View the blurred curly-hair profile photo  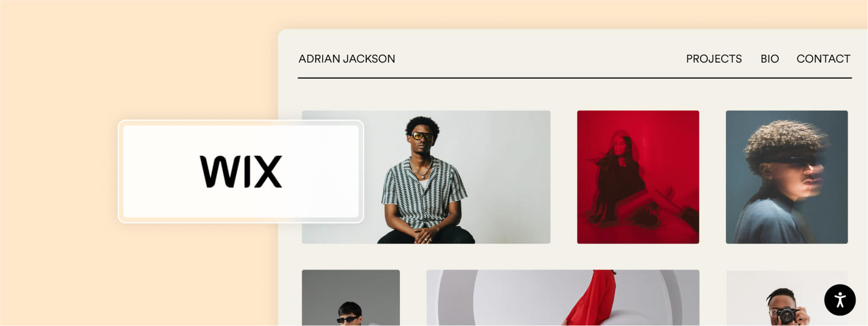787,177
